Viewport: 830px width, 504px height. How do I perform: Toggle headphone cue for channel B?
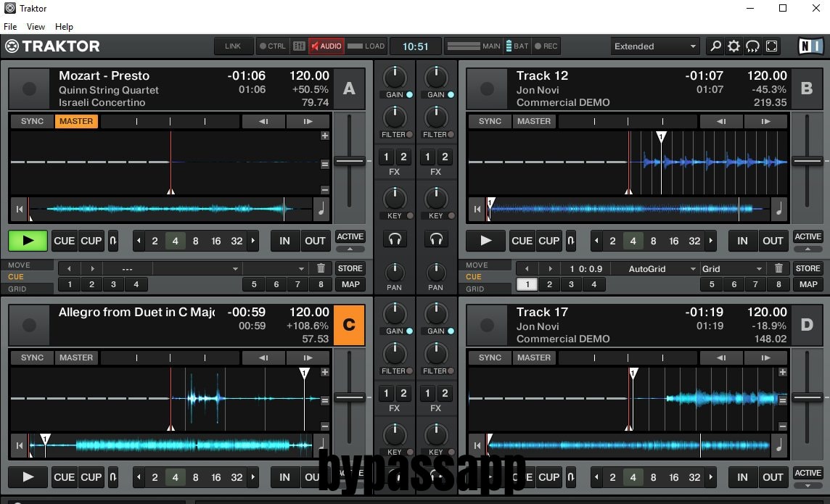click(x=436, y=239)
